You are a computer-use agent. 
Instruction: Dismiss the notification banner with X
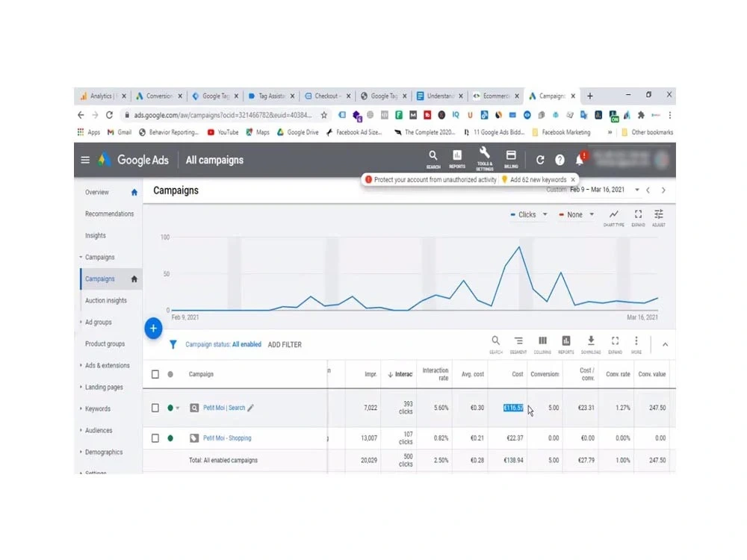click(x=573, y=179)
